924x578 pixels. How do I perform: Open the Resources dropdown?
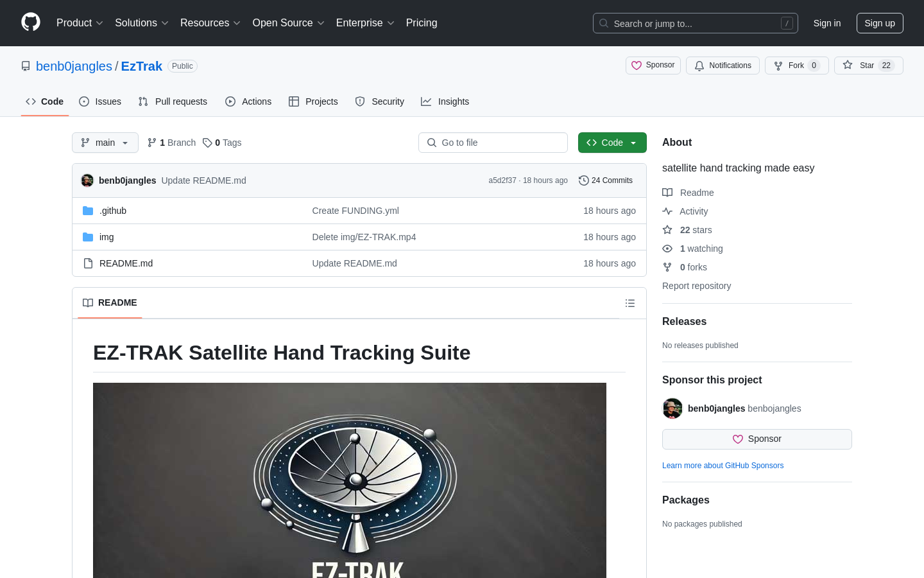click(x=210, y=23)
